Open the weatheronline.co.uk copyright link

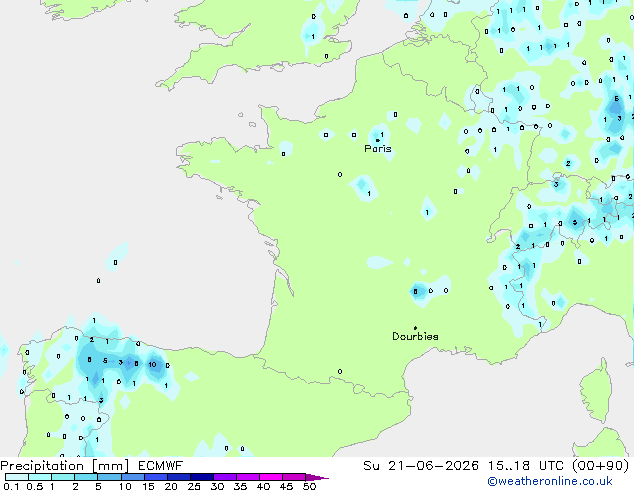point(550,482)
